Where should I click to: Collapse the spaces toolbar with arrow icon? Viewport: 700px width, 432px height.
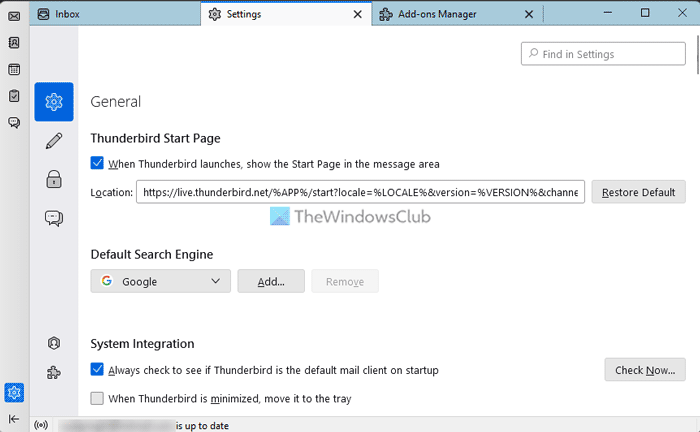14,419
